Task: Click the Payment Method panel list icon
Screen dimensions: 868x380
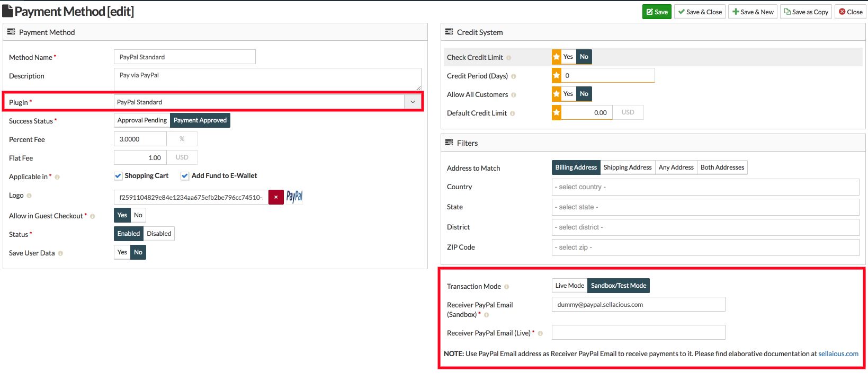Action: click(11, 32)
